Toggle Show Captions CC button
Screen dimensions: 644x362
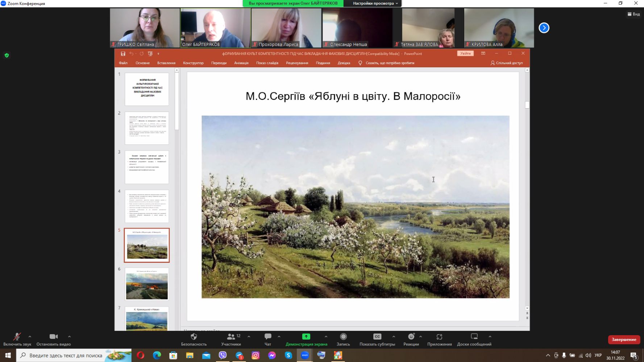[x=377, y=337]
